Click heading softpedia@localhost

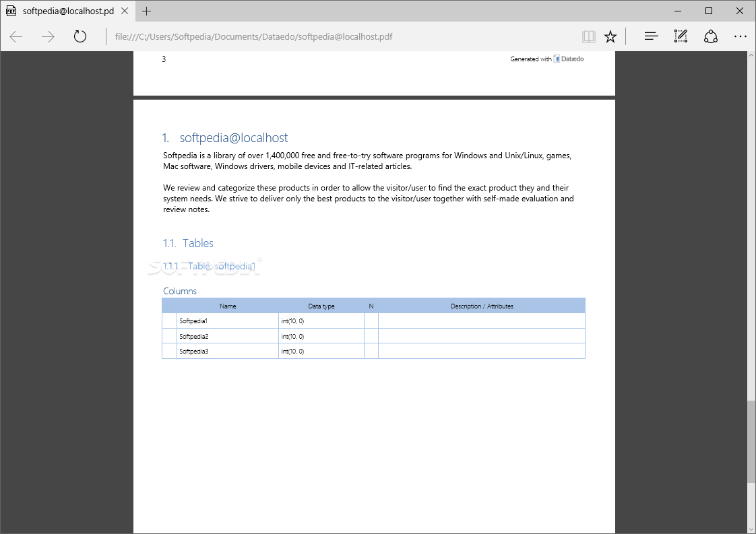click(233, 138)
